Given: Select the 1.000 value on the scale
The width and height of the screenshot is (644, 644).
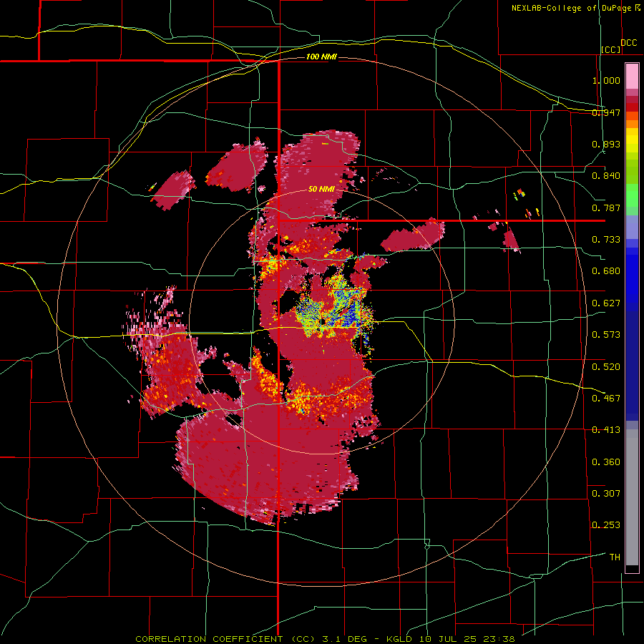Looking at the screenshot, I should [x=606, y=80].
